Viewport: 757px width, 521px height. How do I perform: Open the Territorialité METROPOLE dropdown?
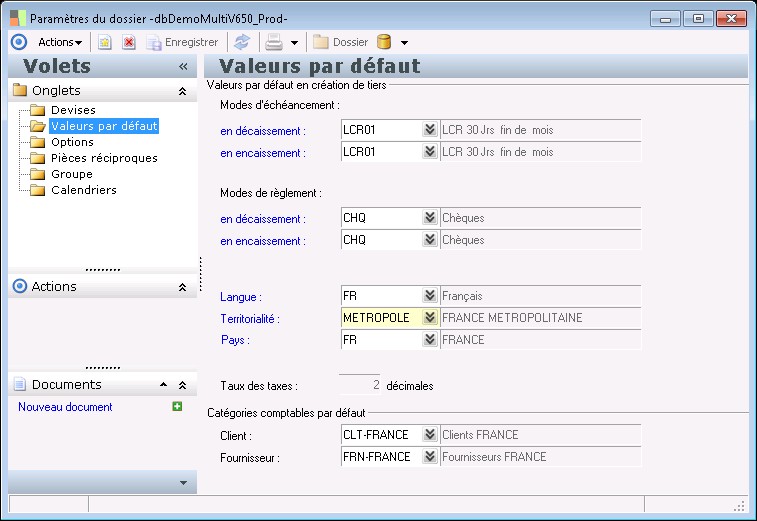429,318
